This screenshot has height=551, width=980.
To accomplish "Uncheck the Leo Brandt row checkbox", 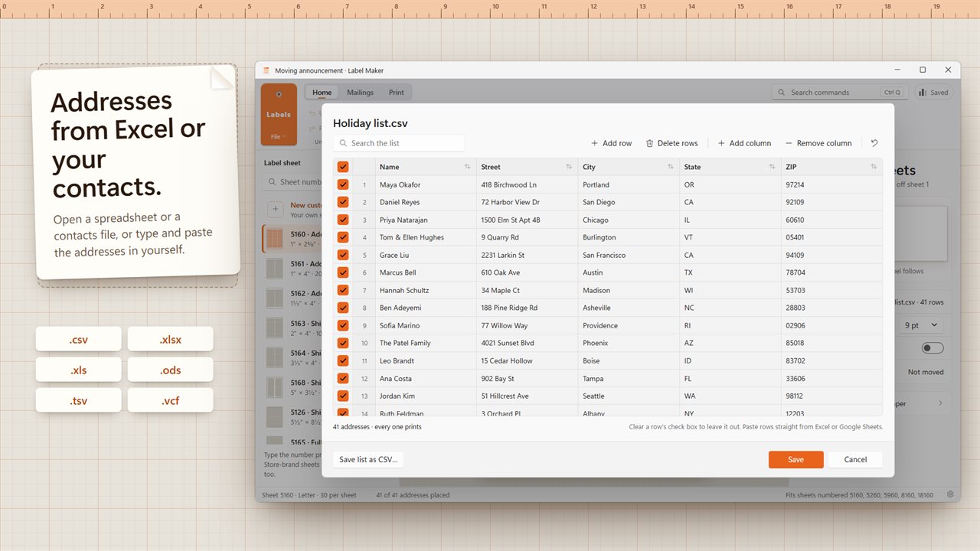I will tap(343, 360).
